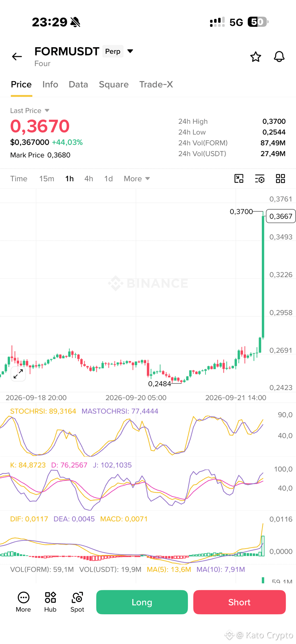Tap the red Short button
The image size is (296, 644).
coord(240,602)
